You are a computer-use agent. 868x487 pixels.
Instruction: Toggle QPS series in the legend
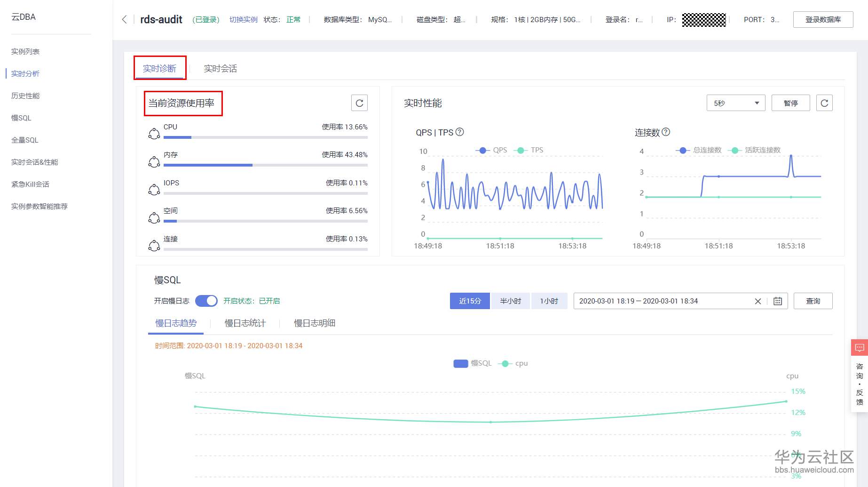point(491,150)
